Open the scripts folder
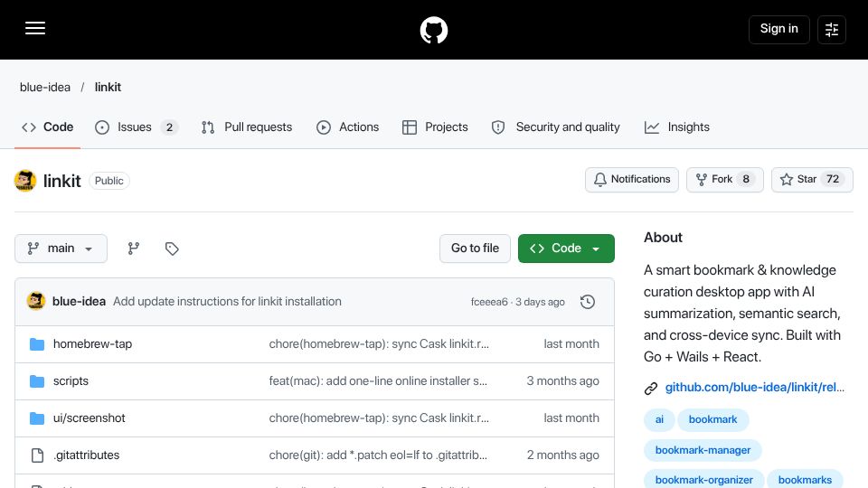This screenshot has height=488, width=868. pos(71,381)
